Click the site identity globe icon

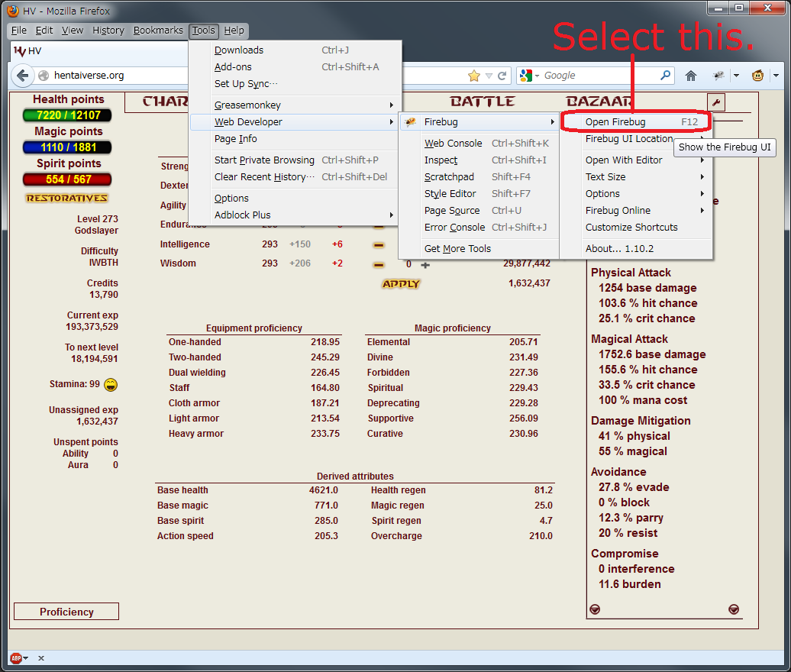44,76
